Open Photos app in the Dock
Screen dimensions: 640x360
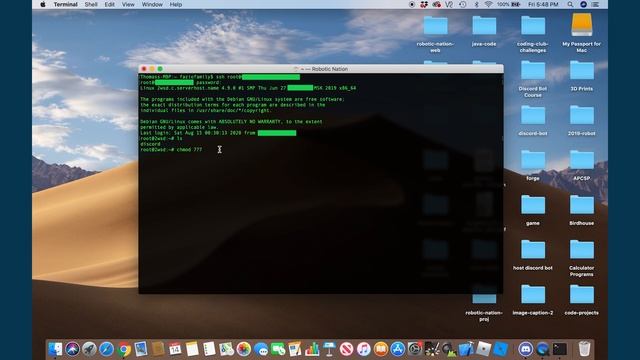244,349
